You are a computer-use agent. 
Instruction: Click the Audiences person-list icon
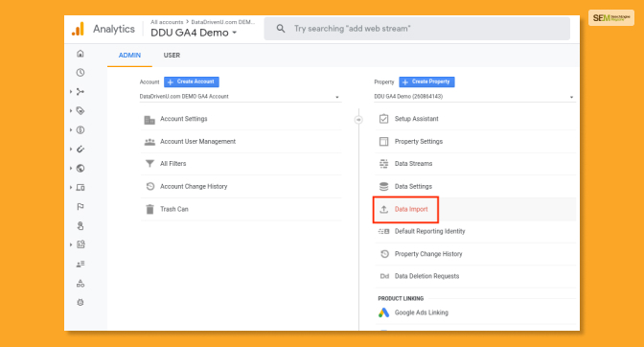[80, 264]
